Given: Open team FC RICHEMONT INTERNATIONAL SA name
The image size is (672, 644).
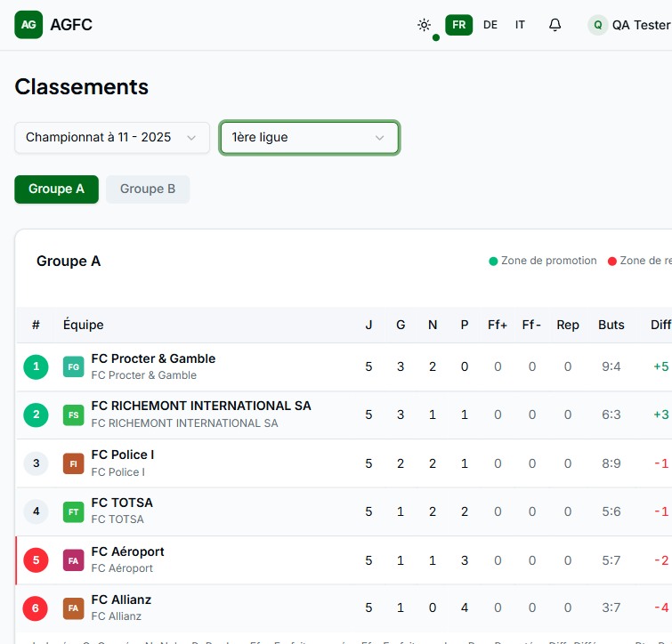Looking at the screenshot, I should click(201, 406).
